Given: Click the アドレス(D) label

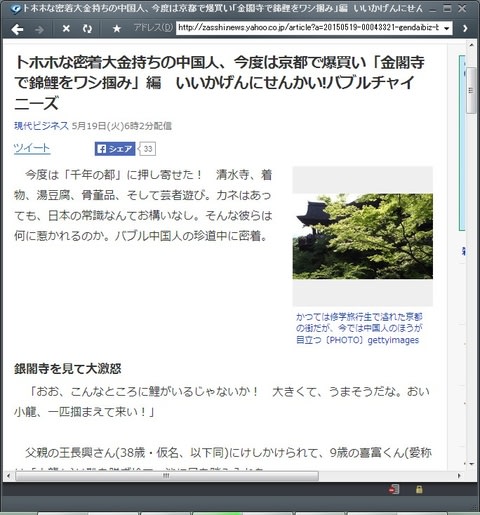Looking at the screenshot, I should pyautogui.click(x=153, y=28).
